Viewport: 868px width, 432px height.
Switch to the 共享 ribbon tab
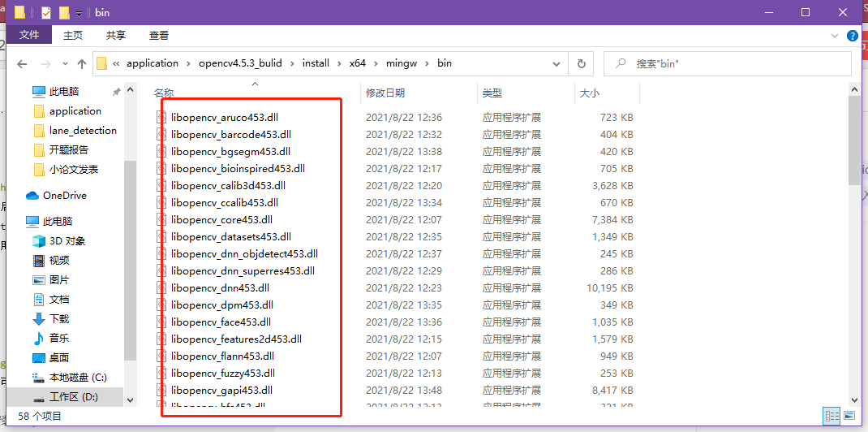pyautogui.click(x=116, y=35)
